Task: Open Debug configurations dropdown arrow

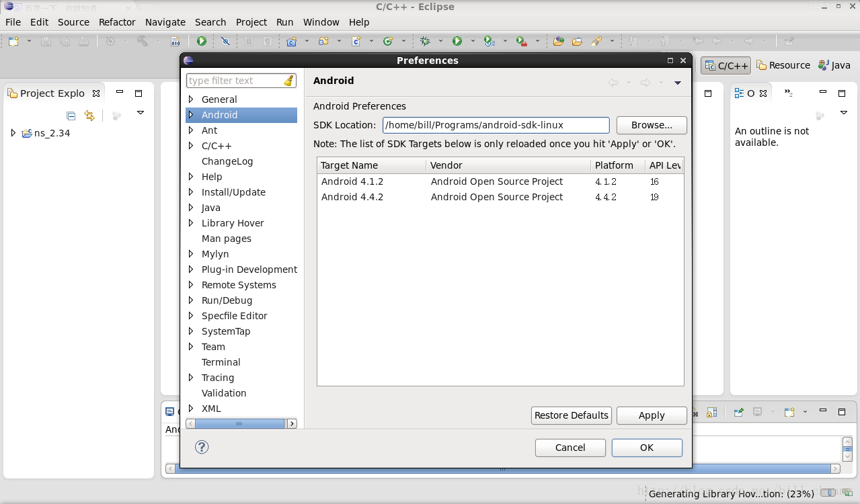Action: pos(440,42)
